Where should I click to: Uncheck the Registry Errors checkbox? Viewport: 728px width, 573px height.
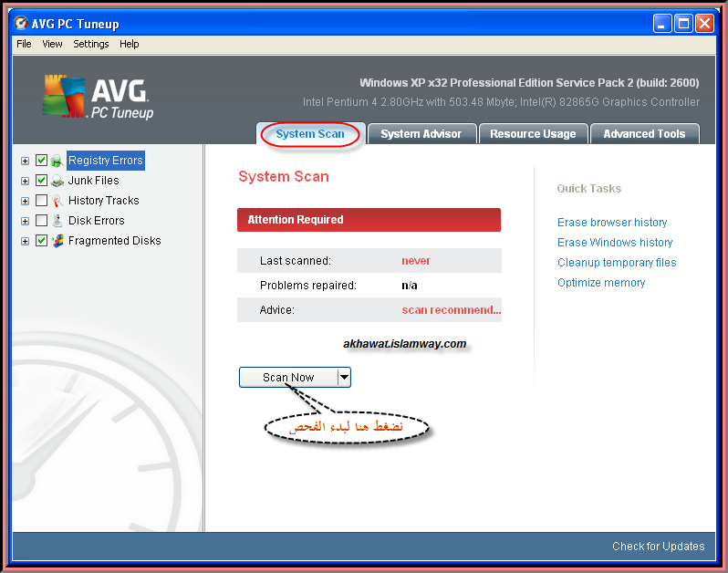(x=41, y=161)
